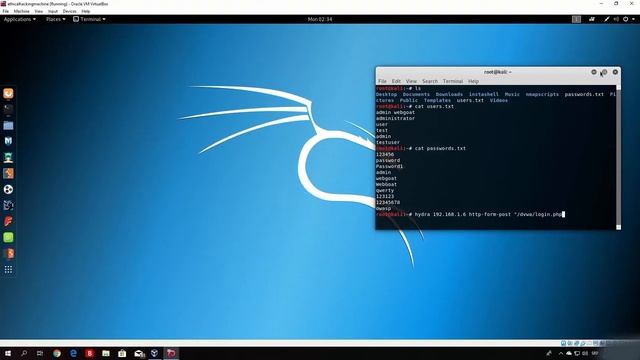Open File Explorer from Windows taskbar
The height and width of the screenshot is (360, 640).
[106, 353]
